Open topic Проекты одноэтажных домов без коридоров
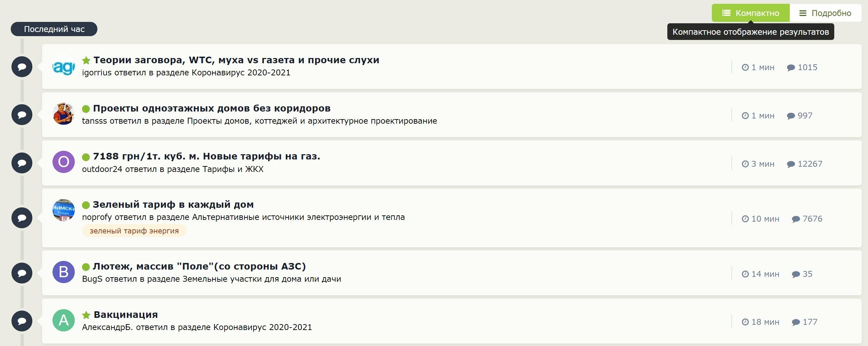This screenshot has height=346, width=868. coord(212,108)
